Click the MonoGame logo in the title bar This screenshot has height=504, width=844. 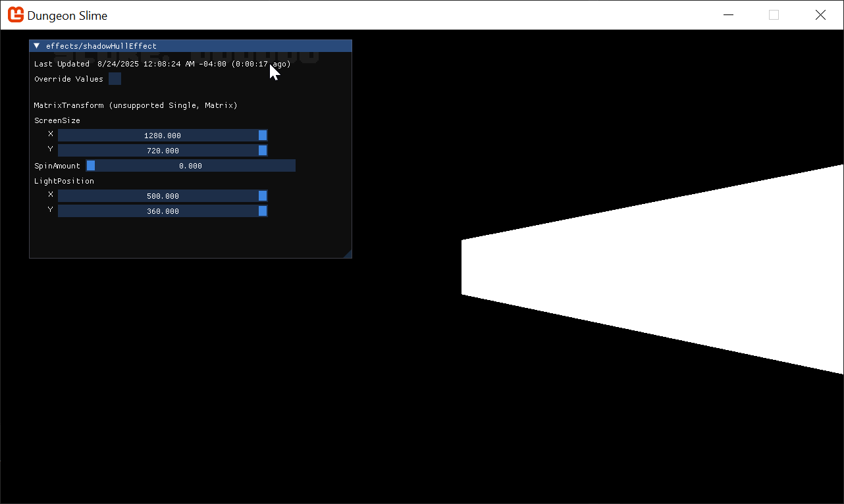[16, 15]
